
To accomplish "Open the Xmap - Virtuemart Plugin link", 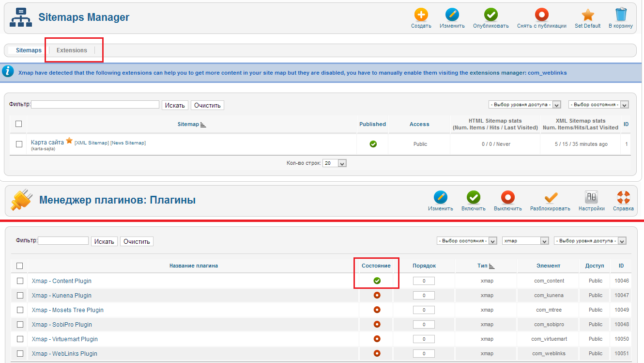I will pos(65,339).
